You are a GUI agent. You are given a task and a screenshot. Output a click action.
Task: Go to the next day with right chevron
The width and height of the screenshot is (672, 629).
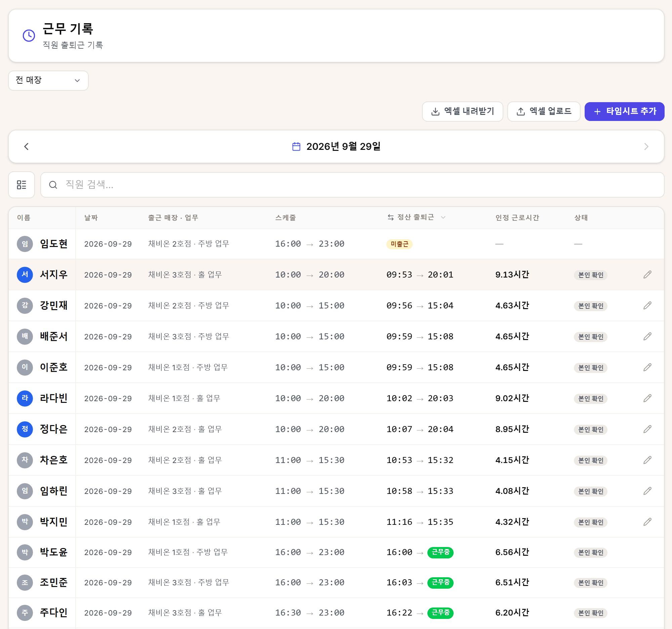click(x=646, y=146)
